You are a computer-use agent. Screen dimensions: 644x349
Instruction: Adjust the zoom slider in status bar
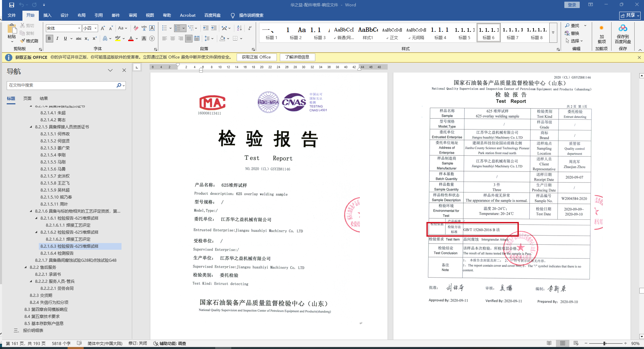pos(605,343)
